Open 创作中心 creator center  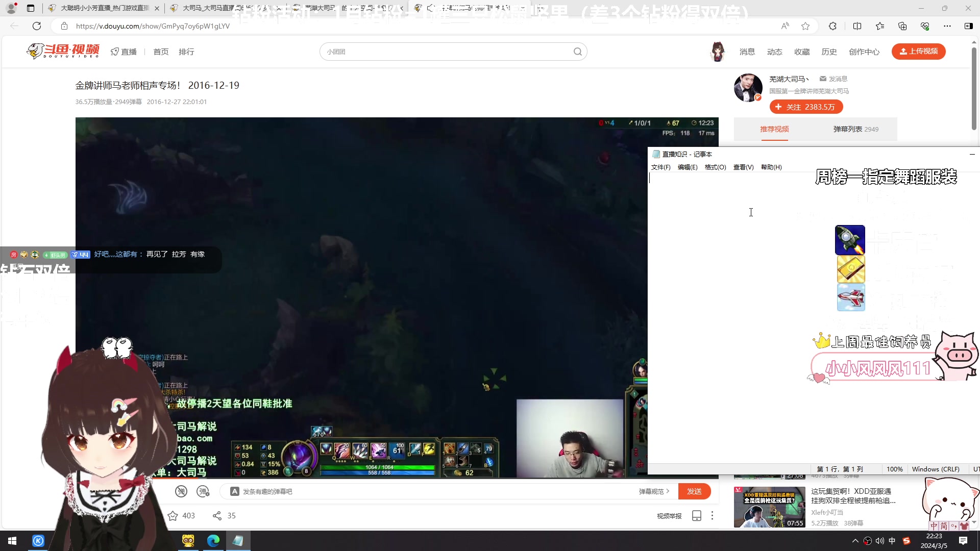point(864,52)
